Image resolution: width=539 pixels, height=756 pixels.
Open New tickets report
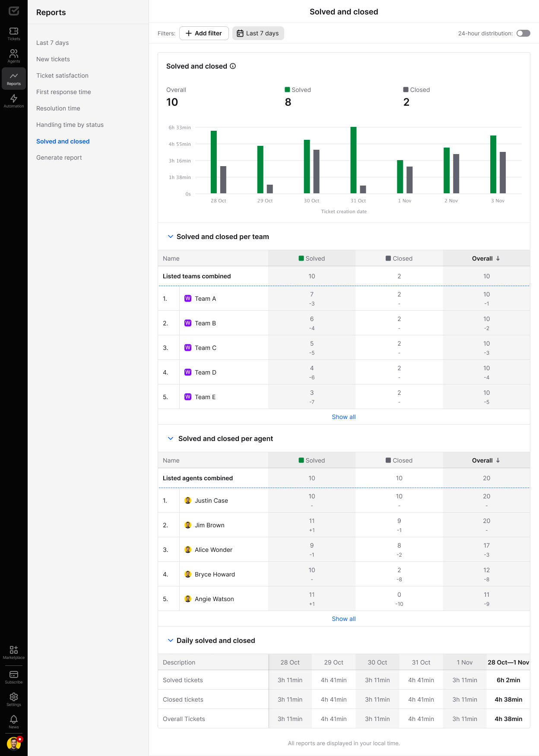(53, 59)
